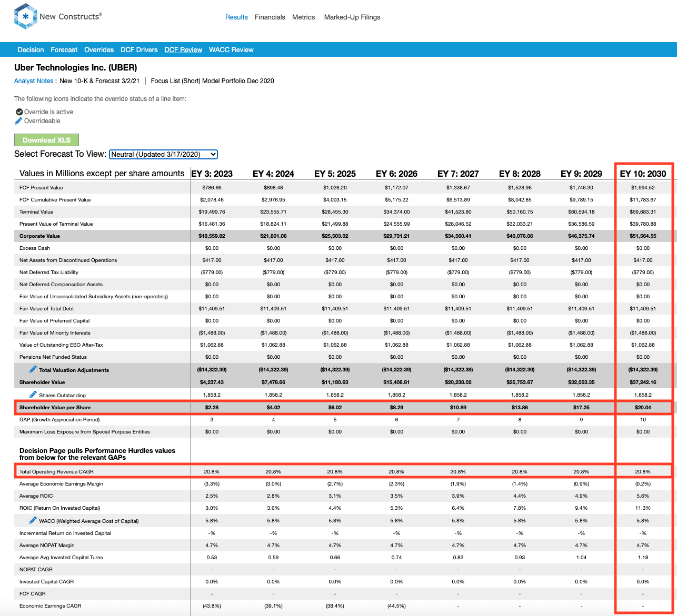
Task: Click the Pensions Net Funded Status label
Action: [53, 357]
